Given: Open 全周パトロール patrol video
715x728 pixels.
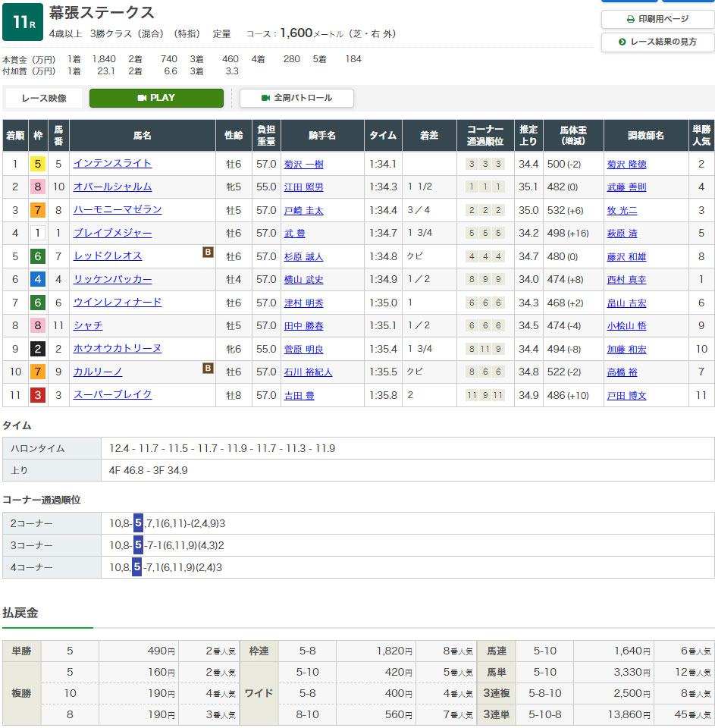Looking at the screenshot, I should pos(296,98).
